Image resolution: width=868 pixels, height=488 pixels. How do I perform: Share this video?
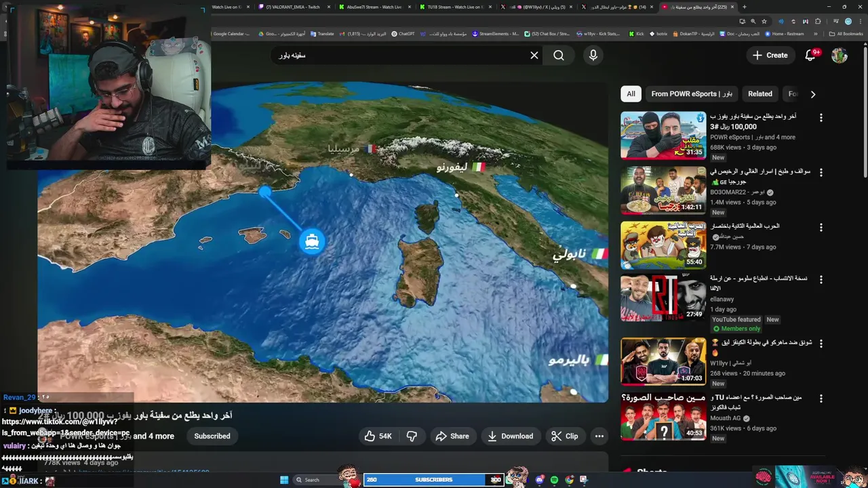click(452, 436)
